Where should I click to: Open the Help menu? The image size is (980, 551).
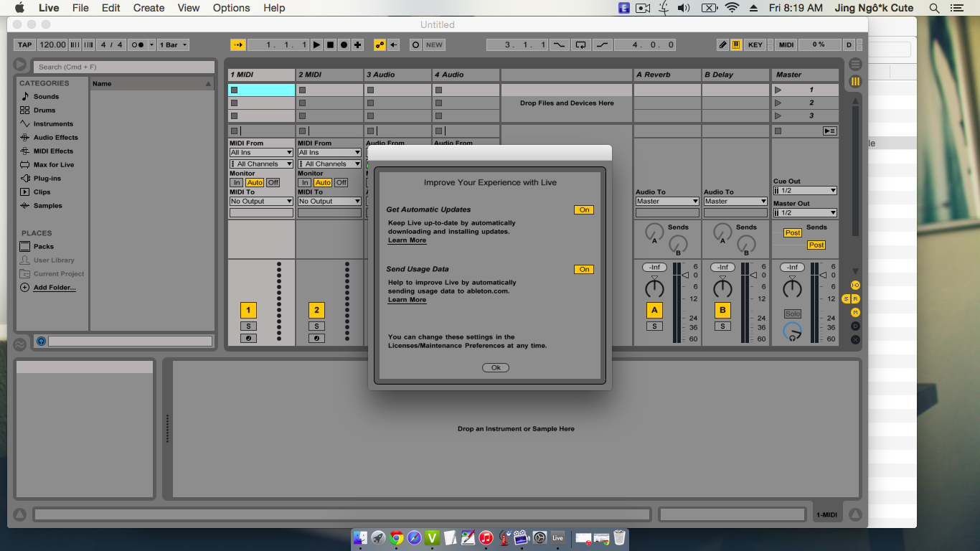click(274, 8)
